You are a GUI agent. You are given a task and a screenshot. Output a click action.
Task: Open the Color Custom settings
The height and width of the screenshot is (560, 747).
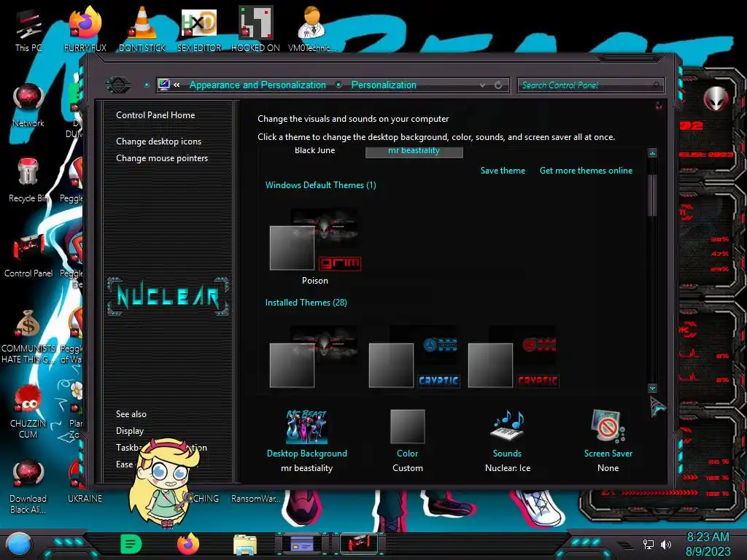(x=407, y=440)
